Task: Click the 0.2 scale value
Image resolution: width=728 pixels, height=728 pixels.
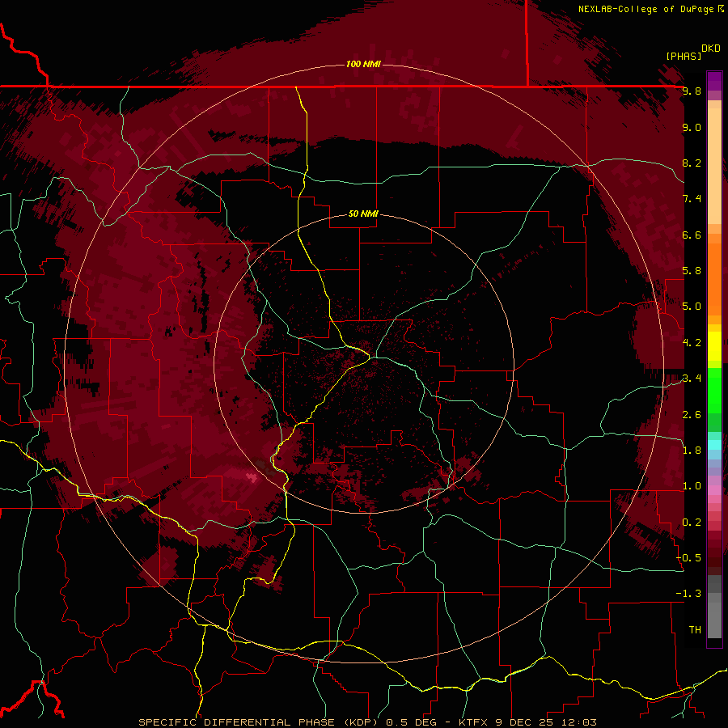Action: click(692, 523)
